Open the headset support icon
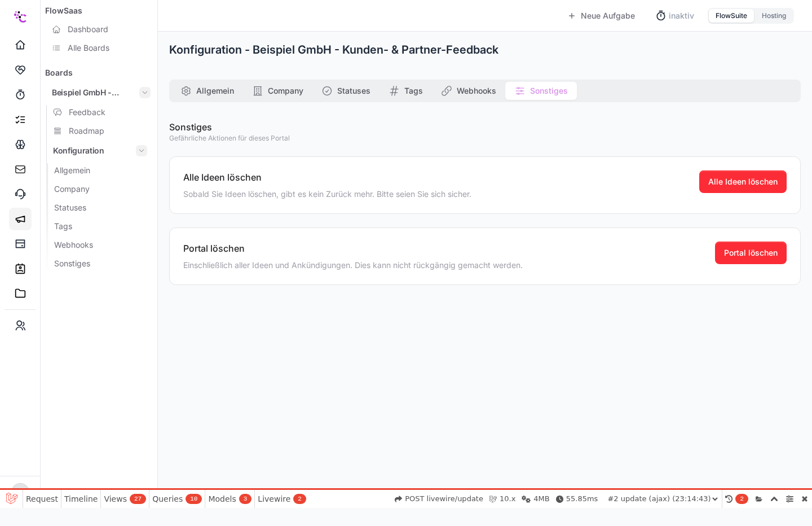 point(20,194)
